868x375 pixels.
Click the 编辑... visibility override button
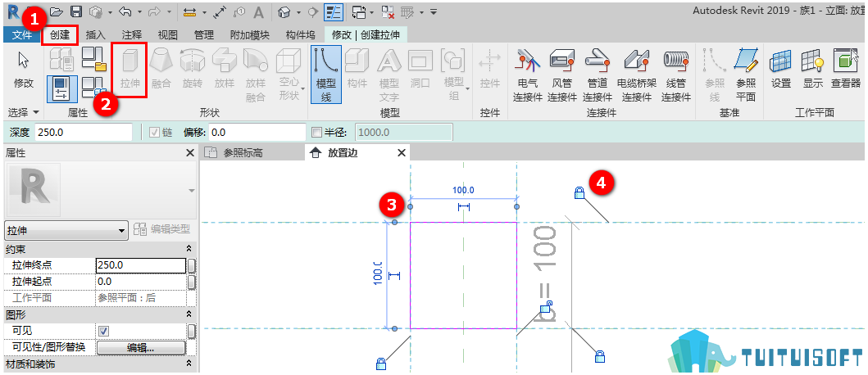[x=141, y=347]
